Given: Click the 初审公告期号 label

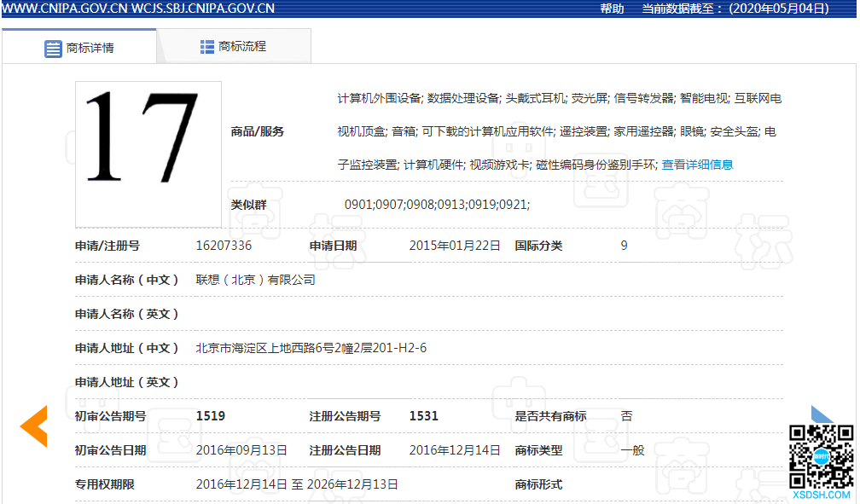Looking at the screenshot, I should (x=110, y=415).
